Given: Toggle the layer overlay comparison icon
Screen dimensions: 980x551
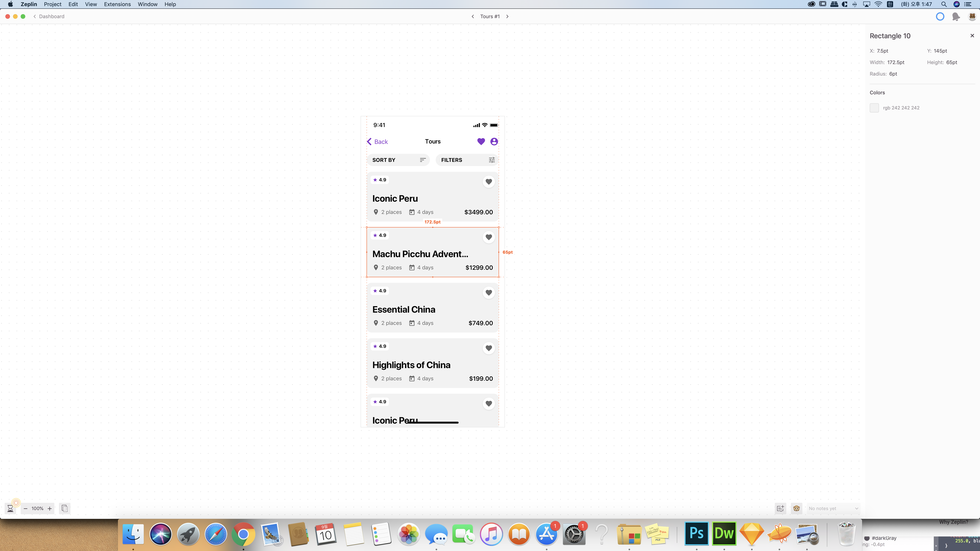Looking at the screenshot, I should (x=65, y=508).
